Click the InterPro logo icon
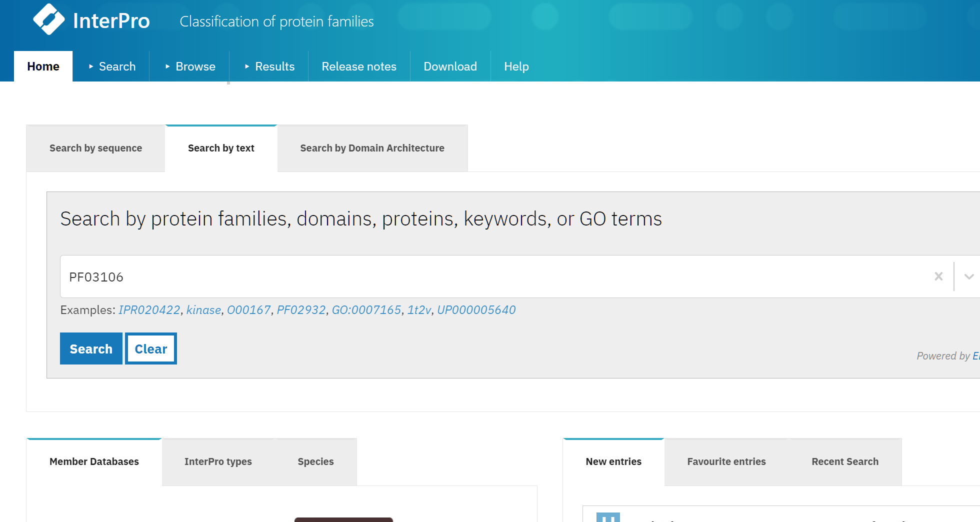 (48, 19)
